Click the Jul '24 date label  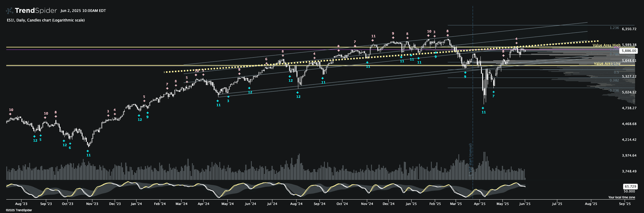click(x=272, y=204)
